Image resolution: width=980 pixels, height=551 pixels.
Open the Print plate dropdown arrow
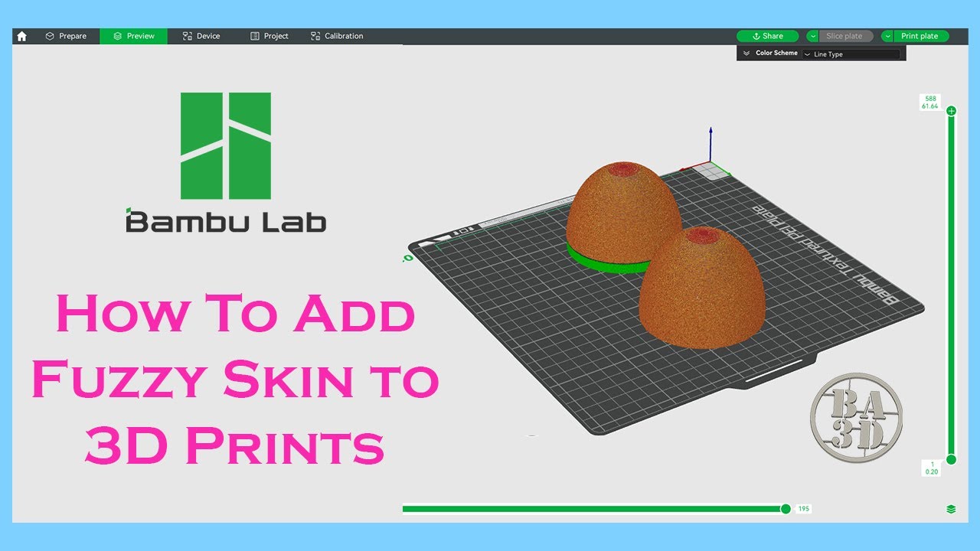[x=887, y=36]
